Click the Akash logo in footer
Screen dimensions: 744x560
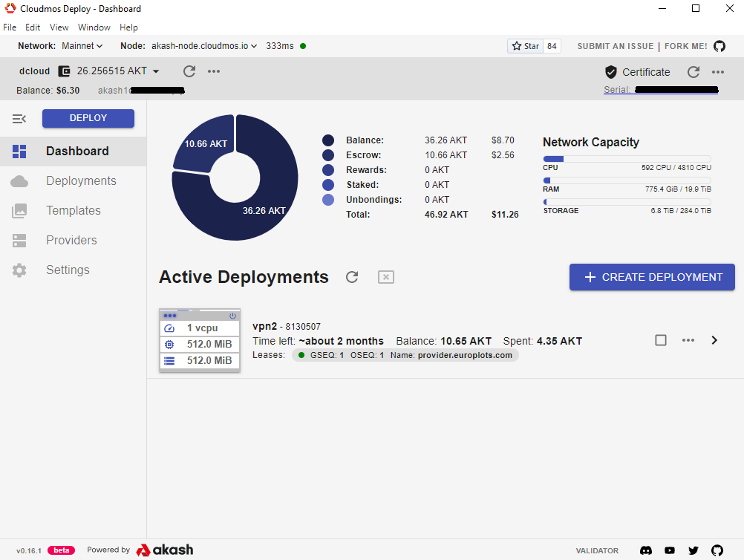(x=165, y=550)
